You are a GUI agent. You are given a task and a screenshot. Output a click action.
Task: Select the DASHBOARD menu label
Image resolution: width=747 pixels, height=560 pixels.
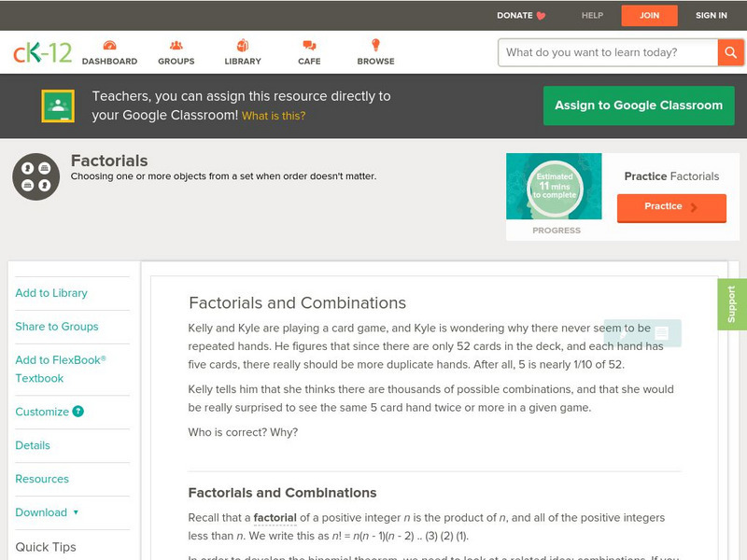[x=109, y=62]
